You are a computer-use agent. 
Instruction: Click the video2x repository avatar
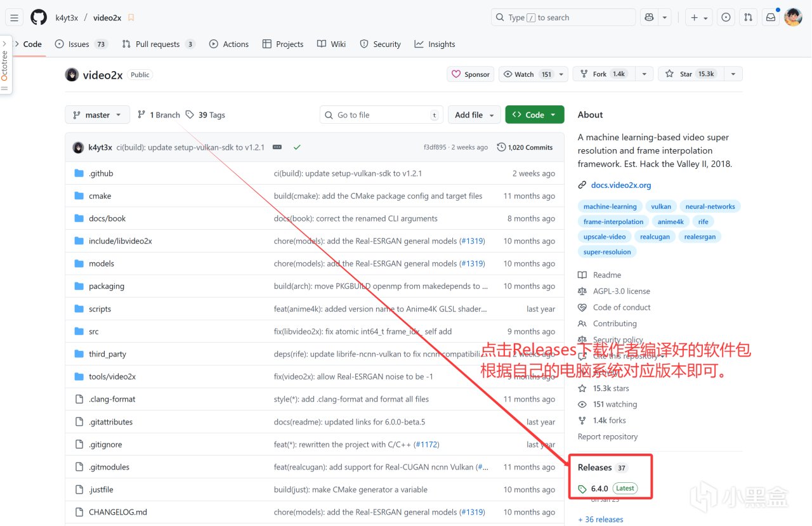point(72,74)
